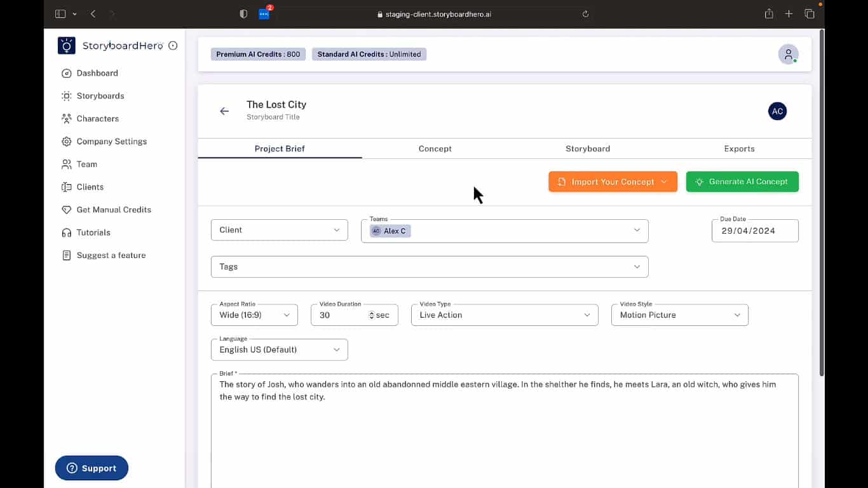Click the page vertical scrollbar
The height and width of the screenshot is (488, 868).
(x=822, y=203)
